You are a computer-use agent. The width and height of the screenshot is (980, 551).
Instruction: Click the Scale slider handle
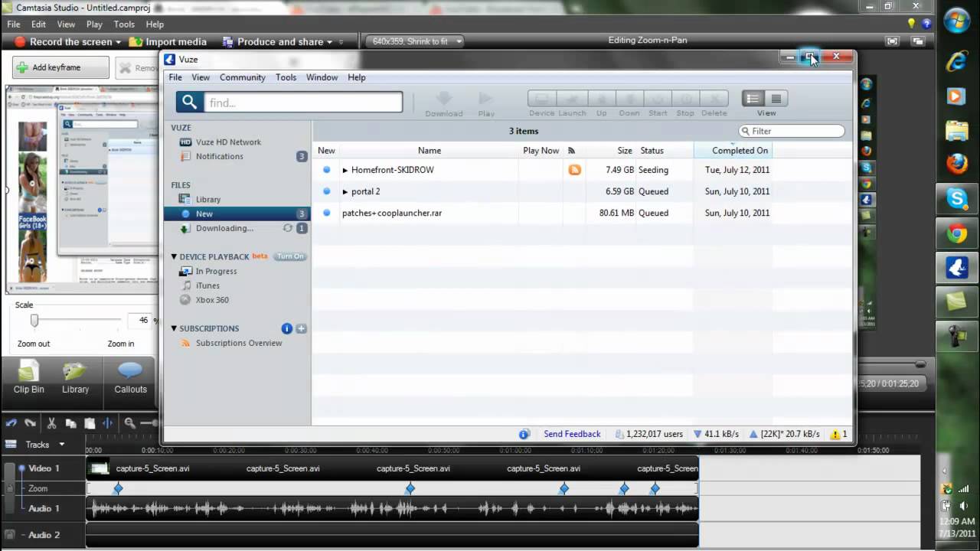click(34, 320)
